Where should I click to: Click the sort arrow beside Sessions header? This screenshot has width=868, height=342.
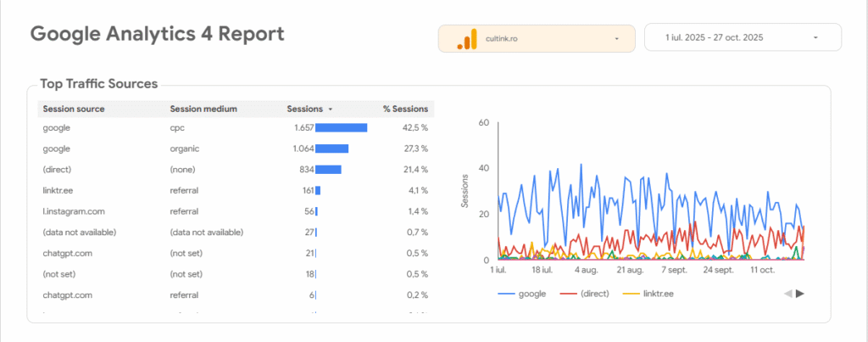330,109
